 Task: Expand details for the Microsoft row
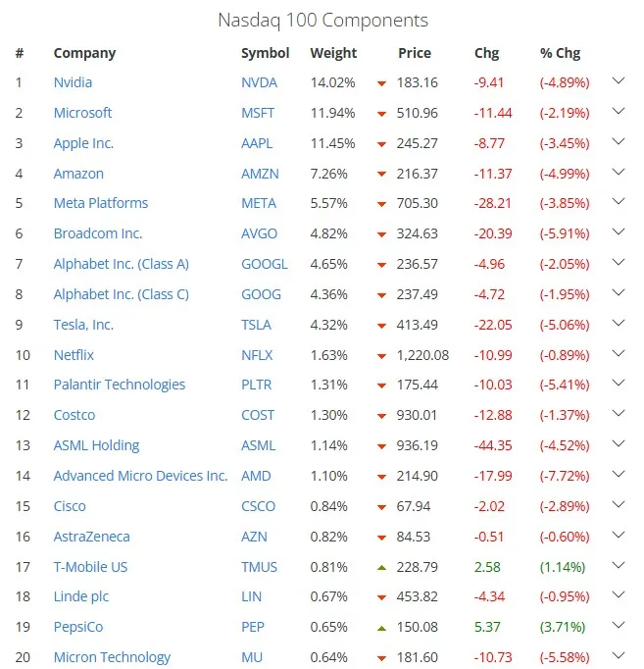(618, 112)
